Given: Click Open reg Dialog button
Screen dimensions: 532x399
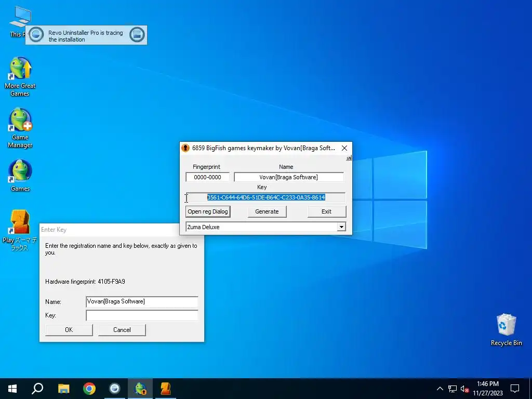Looking at the screenshot, I should click(x=208, y=211).
